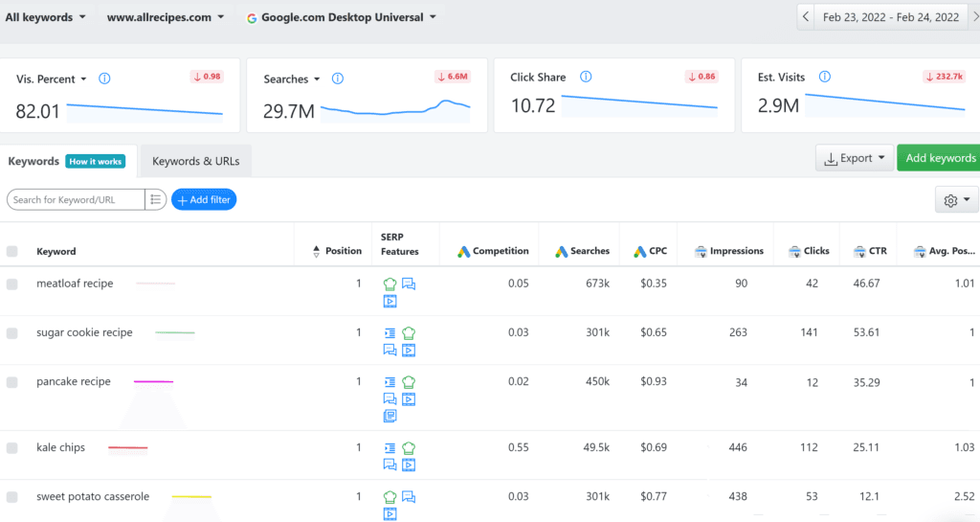980x522 pixels.
Task: Click info icon next to Est. Visits
Action: point(824,77)
